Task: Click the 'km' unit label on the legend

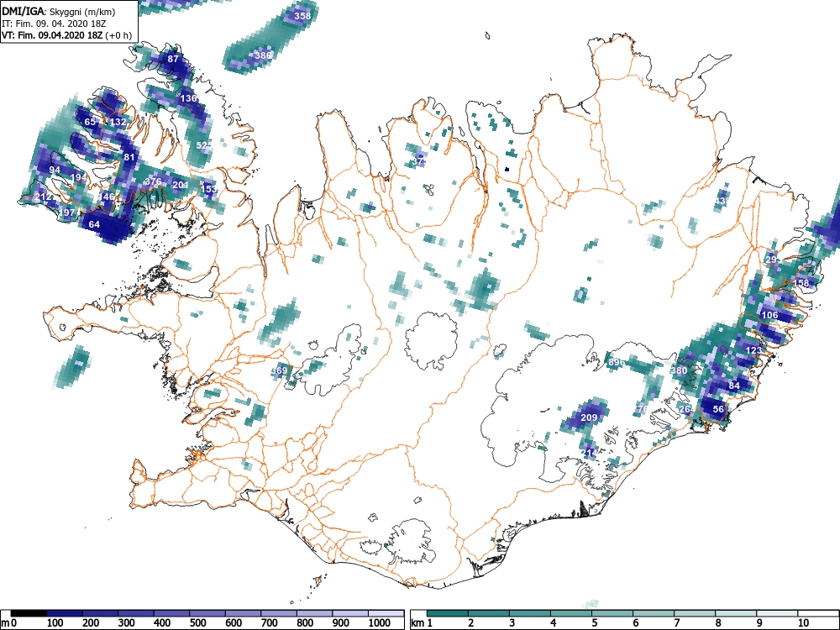Action: click(417, 623)
